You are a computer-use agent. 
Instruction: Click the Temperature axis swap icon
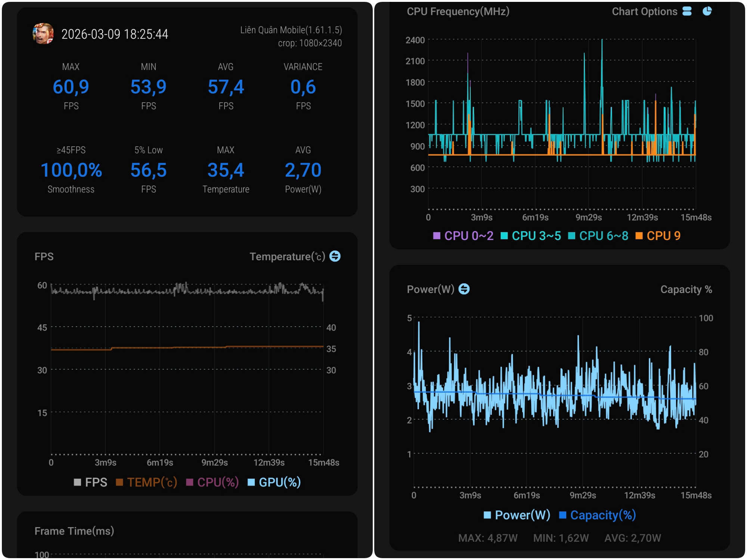[335, 256]
